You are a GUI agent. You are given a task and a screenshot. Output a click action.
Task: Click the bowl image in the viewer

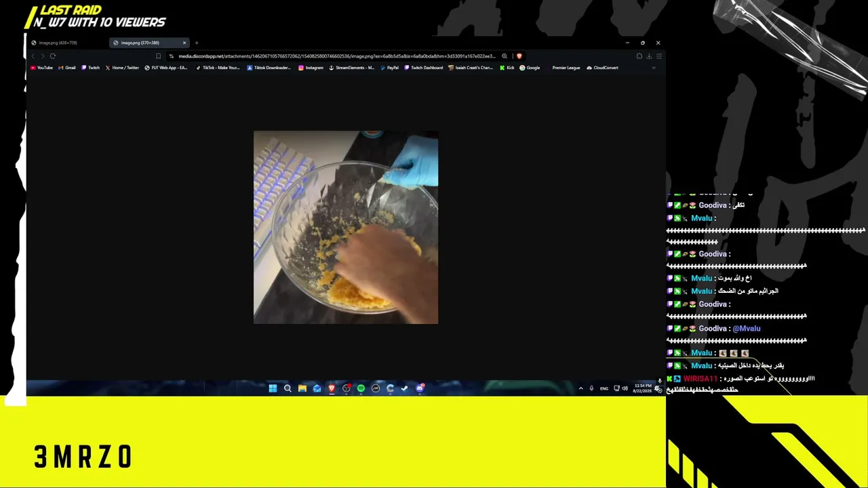tap(346, 228)
